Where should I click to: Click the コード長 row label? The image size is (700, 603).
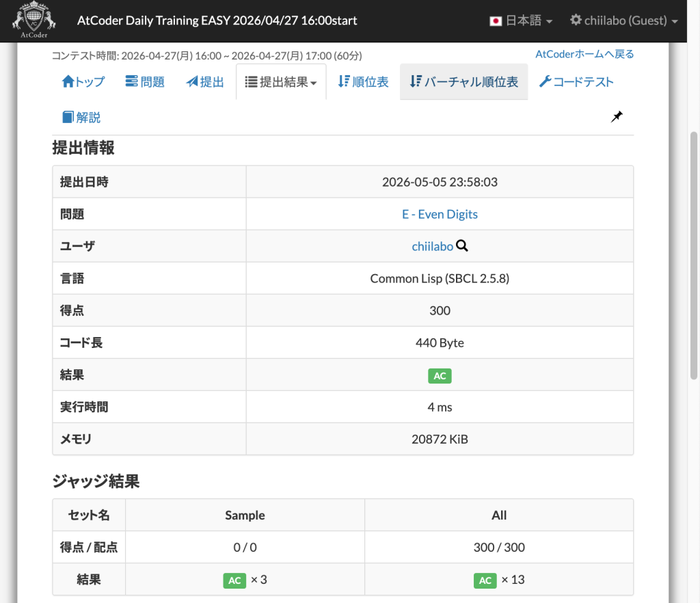(81, 343)
